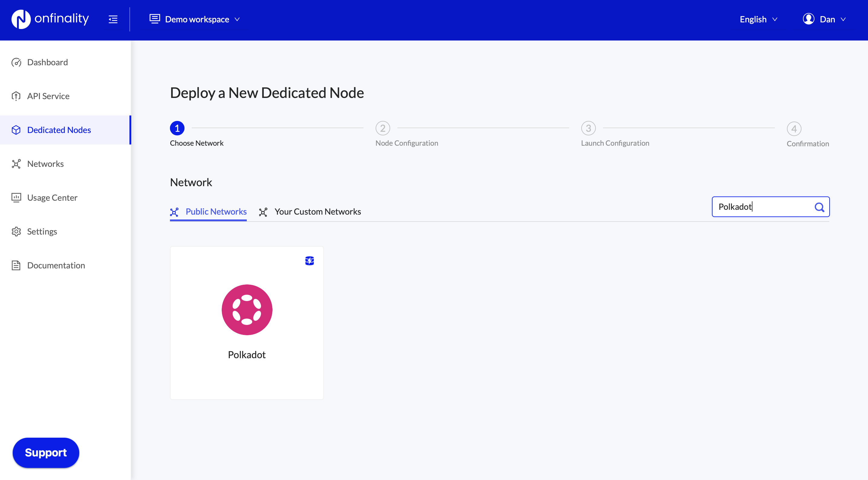
Task: Click the Polkadot network logo
Action: pos(247,310)
